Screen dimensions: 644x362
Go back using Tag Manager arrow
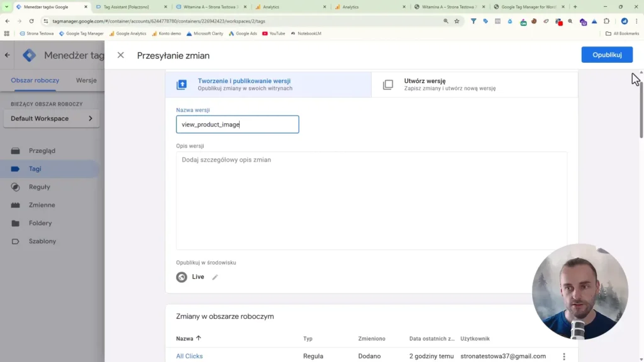8,55
